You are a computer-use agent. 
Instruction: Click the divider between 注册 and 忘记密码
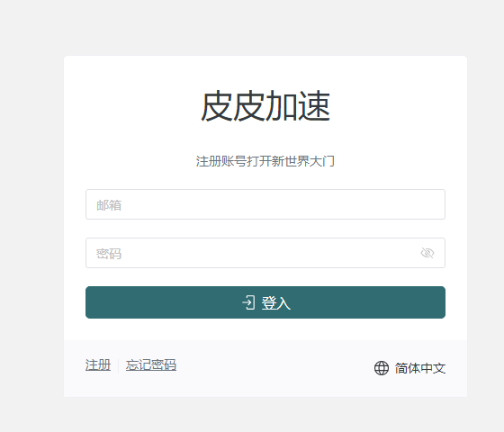[118, 366]
